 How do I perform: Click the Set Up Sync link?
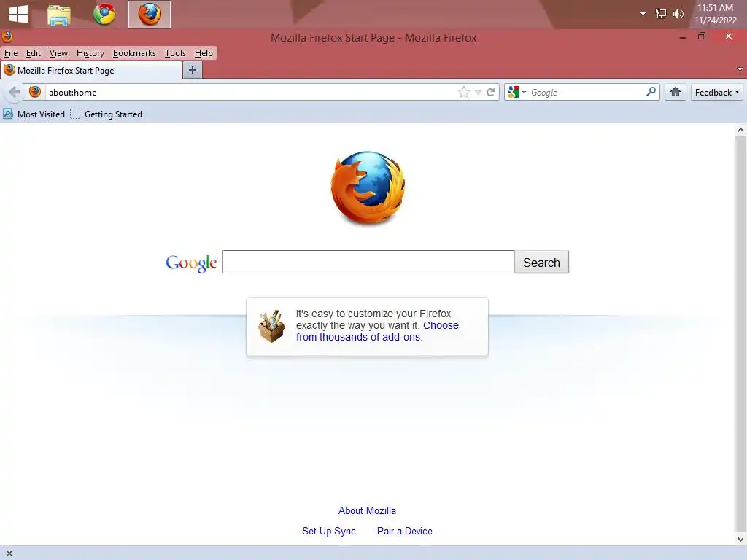(329, 531)
